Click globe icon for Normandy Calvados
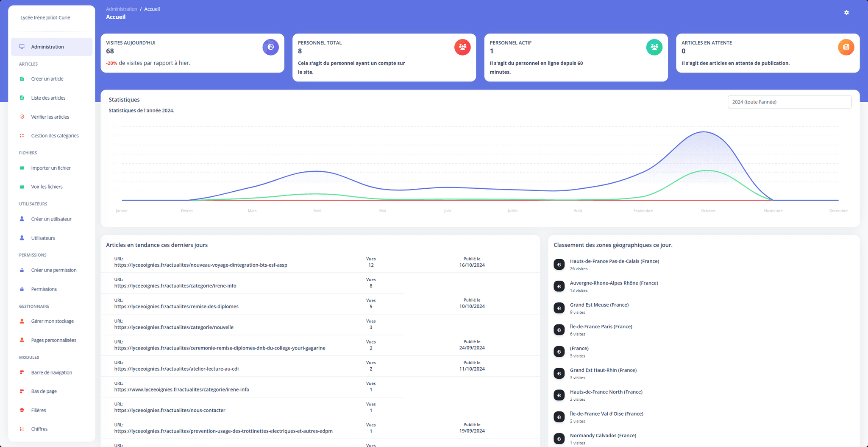 click(559, 439)
